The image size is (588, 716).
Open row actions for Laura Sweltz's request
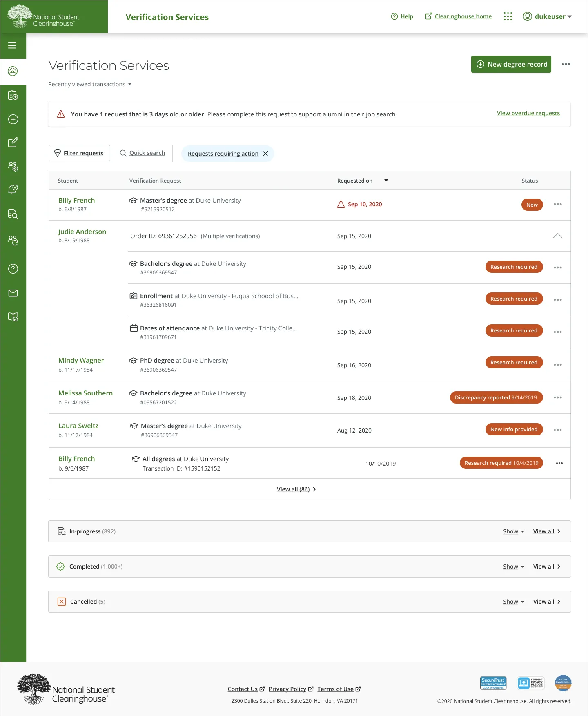point(558,430)
